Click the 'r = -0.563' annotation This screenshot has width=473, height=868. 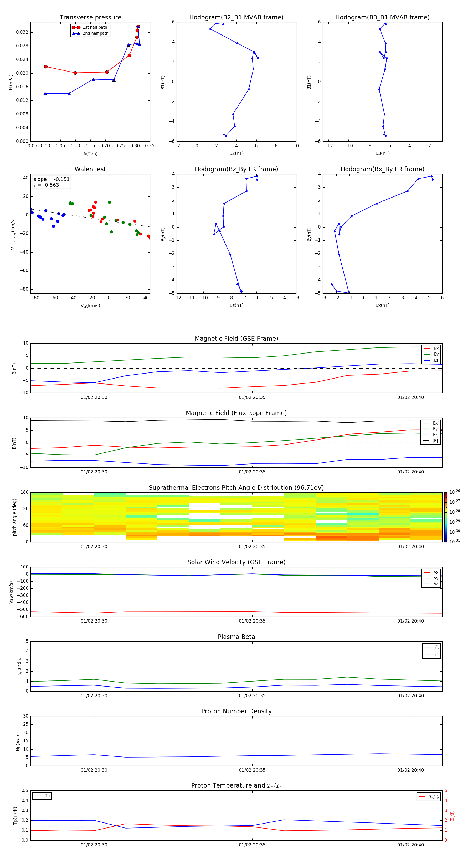[47, 185]
